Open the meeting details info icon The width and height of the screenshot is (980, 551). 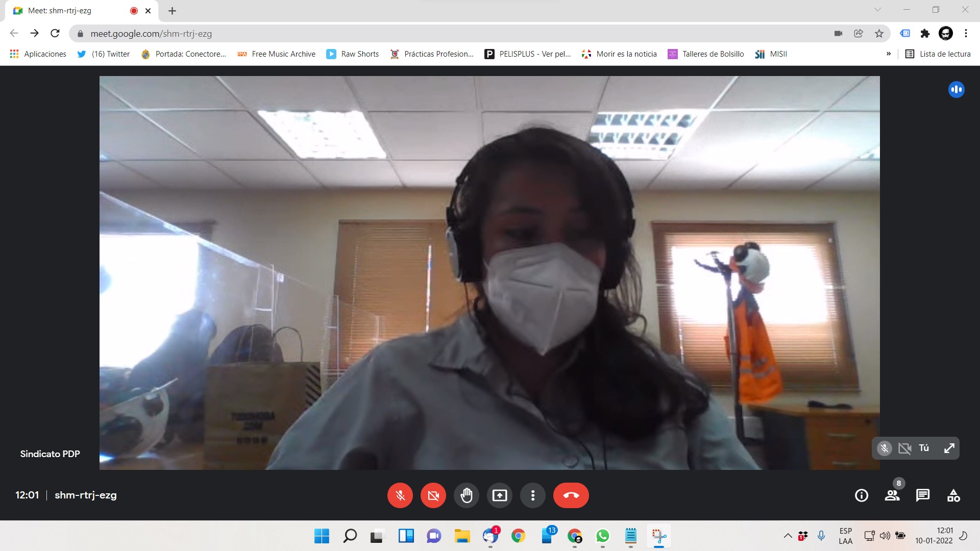tap(862, 495)
